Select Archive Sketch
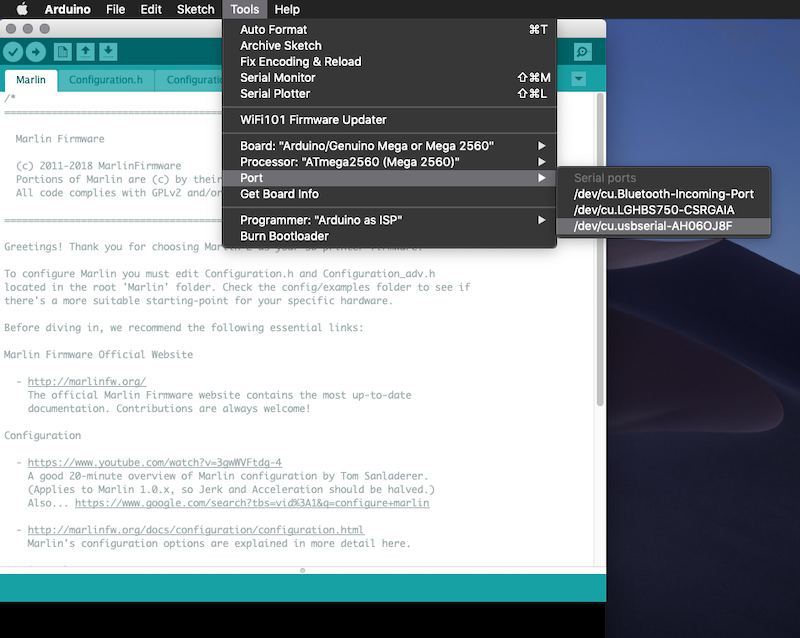Image resolution: width=800 pixels, height=638 pixels. click(x=389, y=45)
